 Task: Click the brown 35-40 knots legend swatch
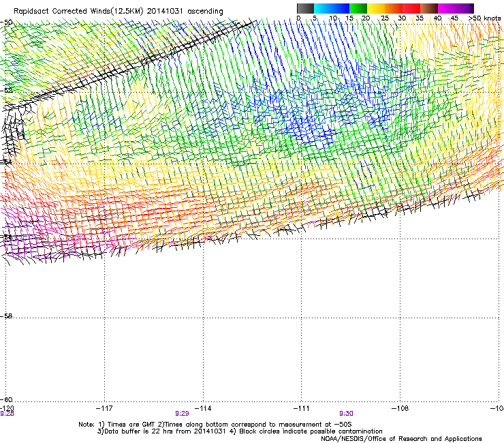(x=429, y=8)
